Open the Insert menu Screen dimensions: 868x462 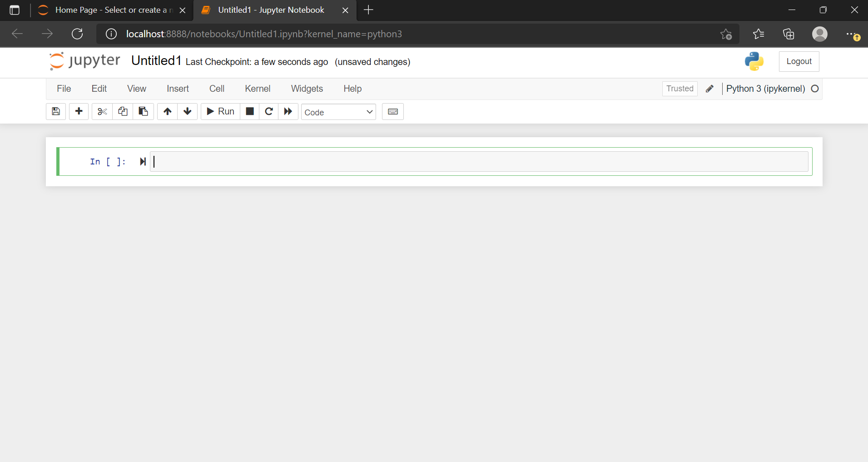pyautogui.click(x=178, y=89)
